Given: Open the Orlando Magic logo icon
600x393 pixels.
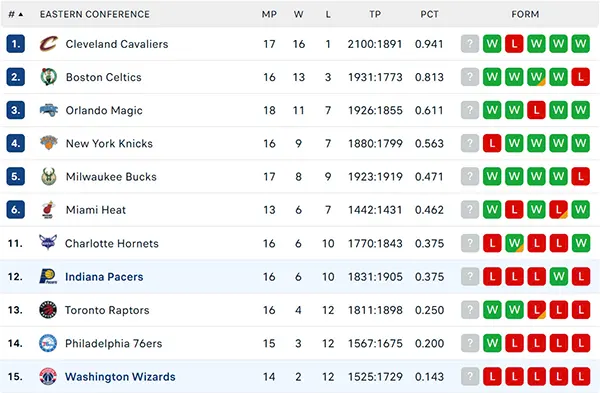Looking at the screenshot, I should click(49, 110).
